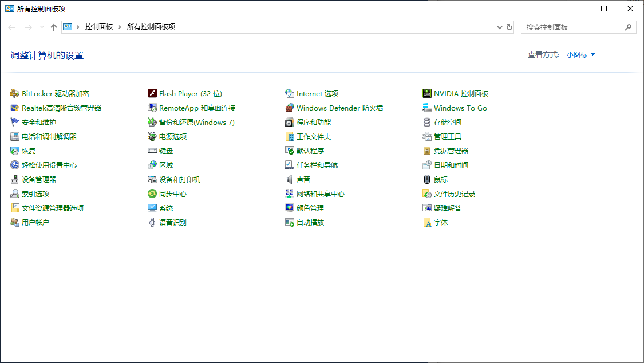Click the 程序和功能 icon
Viewport: 644px width, 363px height.
[290, 123]
